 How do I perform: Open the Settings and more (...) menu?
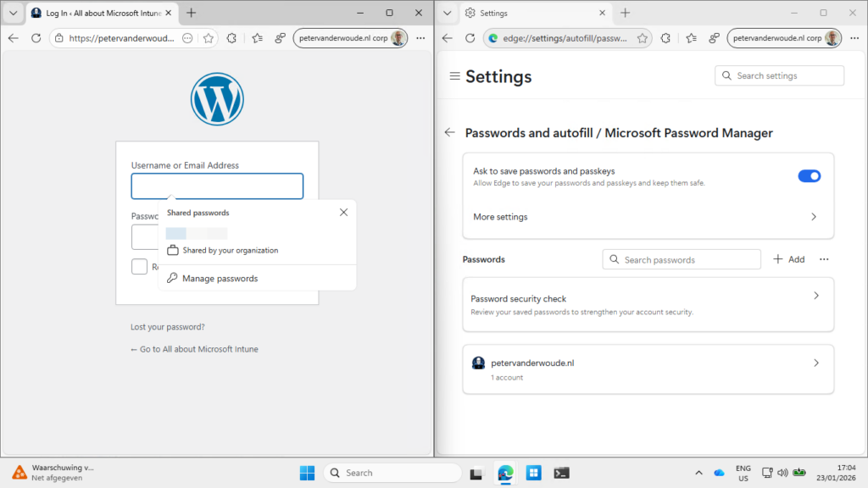pos(420,38)
